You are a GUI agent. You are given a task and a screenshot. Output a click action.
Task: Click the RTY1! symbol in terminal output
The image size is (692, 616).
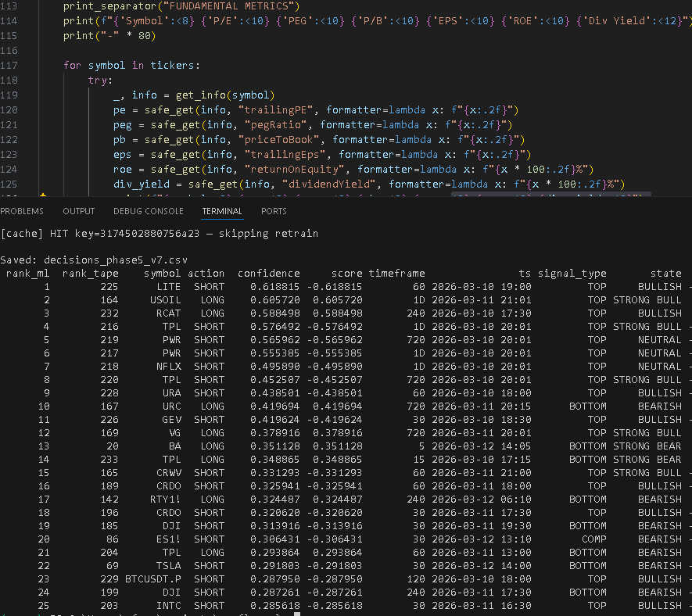tap(166, 500)
